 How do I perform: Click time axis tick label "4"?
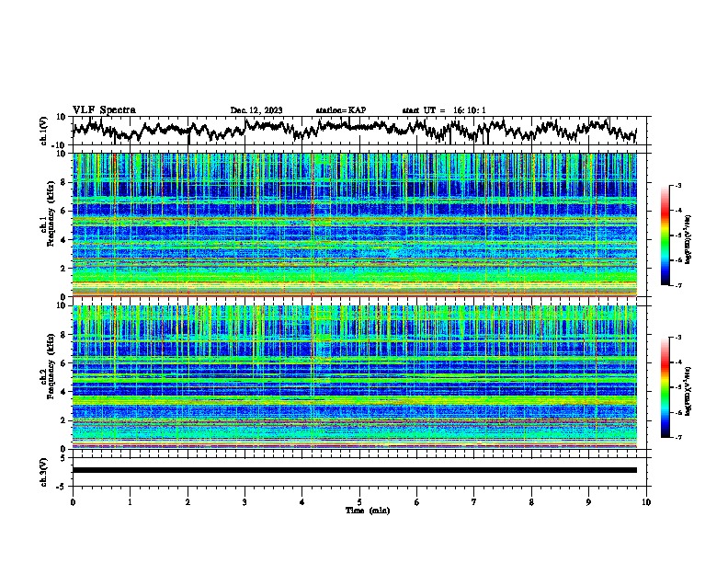pyautogui.click(x=302, y=502)
